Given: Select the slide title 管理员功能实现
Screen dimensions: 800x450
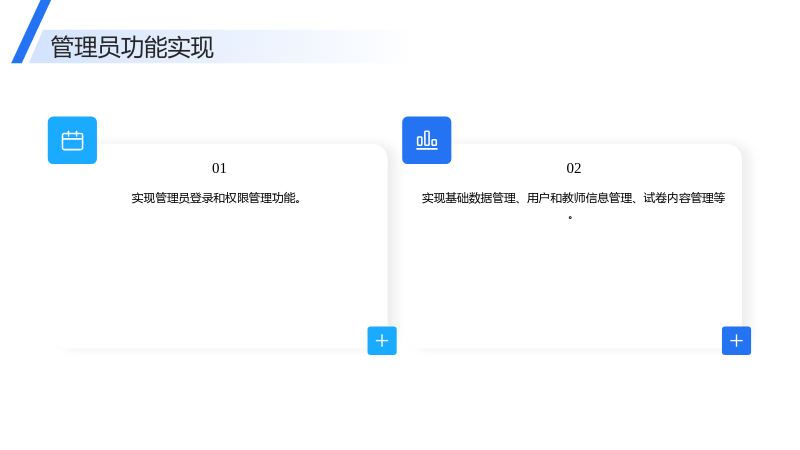Looking at the screenshot, I should click(x=132, y=47).
